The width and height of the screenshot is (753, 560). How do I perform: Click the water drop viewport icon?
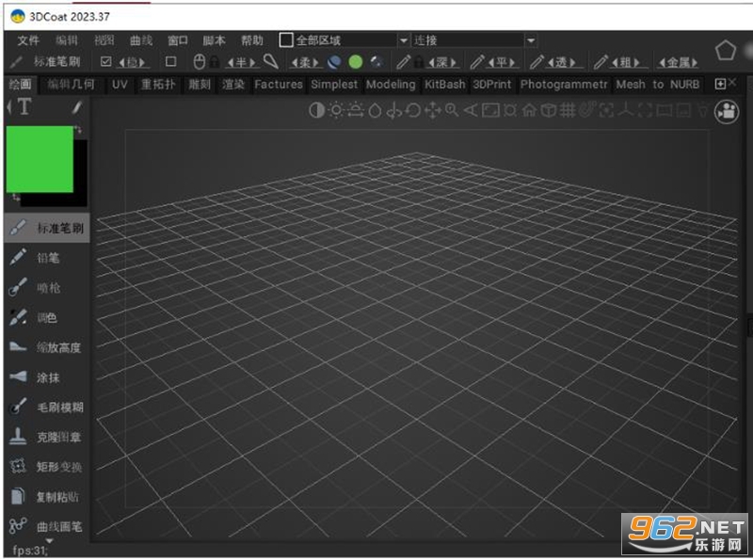click(375, 110)
